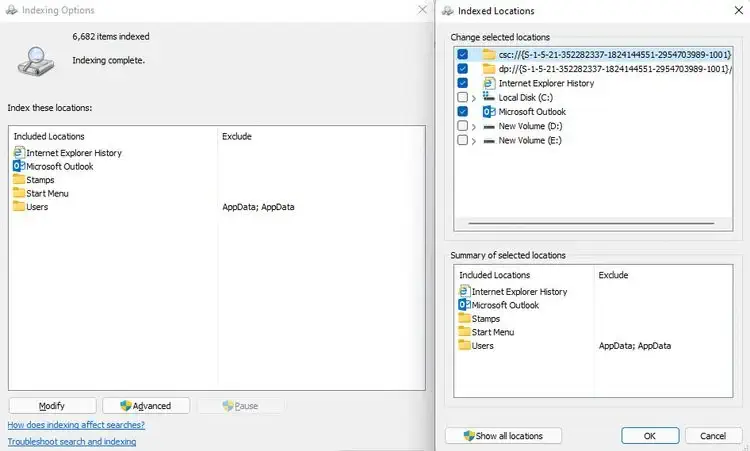Click the magnifier drive indexing icon

pyautogui.click(x=36, y=61)
